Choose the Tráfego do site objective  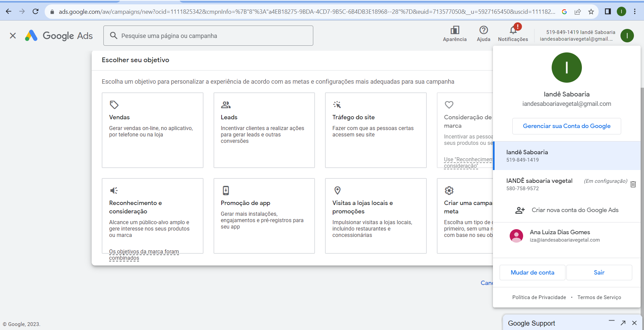376,130
